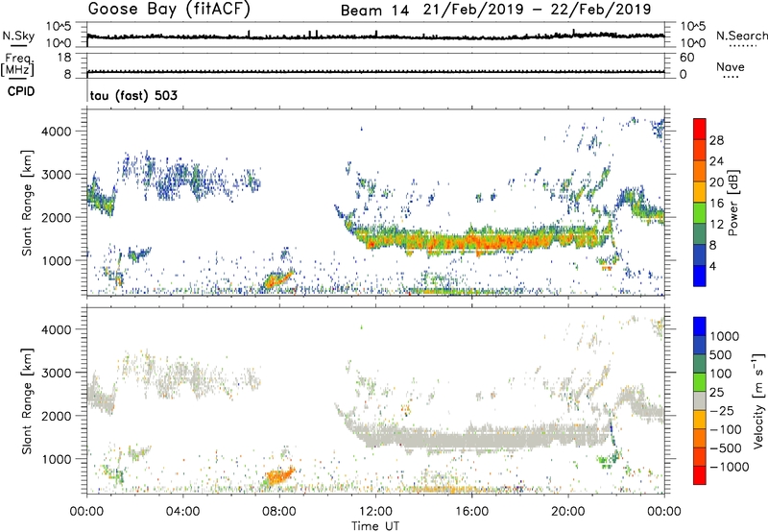The width and height of the screenshot is (768, 532).
Task: Click the '4000' tick on the power panel
Action: pyautogui.click(x=57, y=132)
